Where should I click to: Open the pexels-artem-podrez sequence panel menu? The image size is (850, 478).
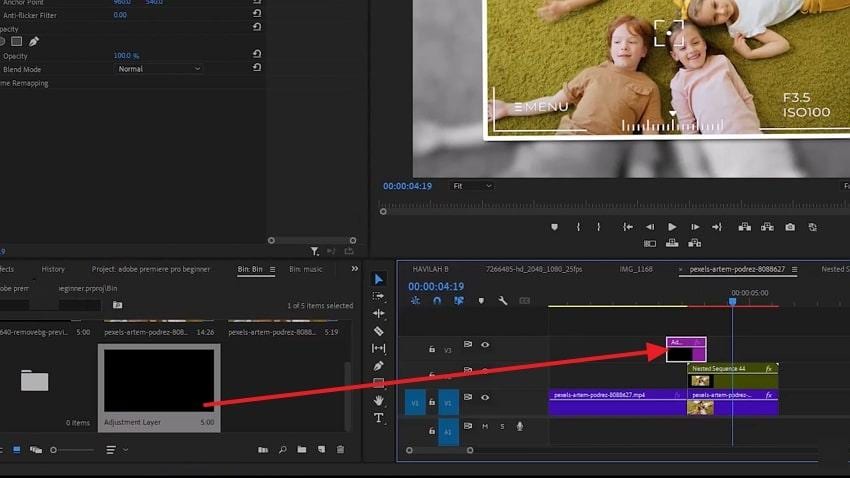794,269
